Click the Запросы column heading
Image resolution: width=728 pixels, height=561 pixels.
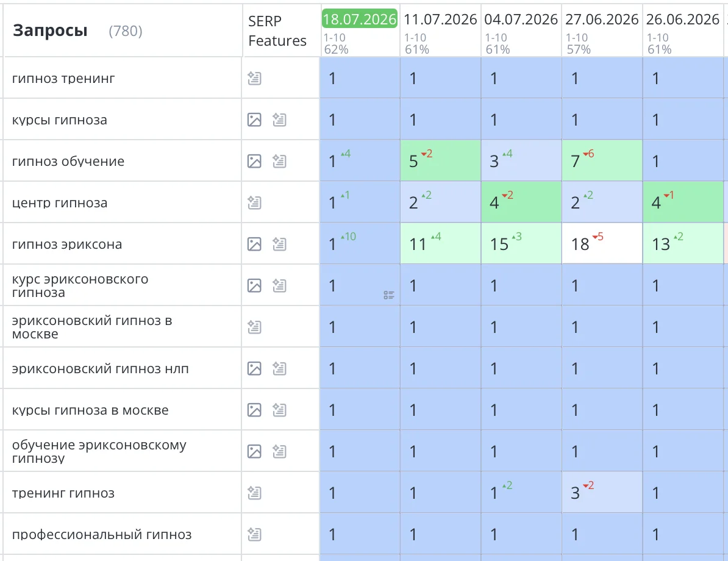[x=50, y=30]
